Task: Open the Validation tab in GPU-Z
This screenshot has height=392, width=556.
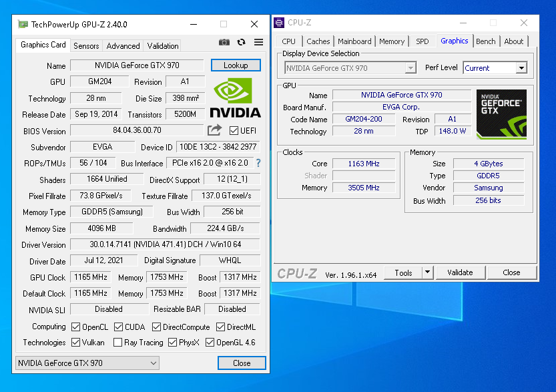Action: [x=163, y=46]
